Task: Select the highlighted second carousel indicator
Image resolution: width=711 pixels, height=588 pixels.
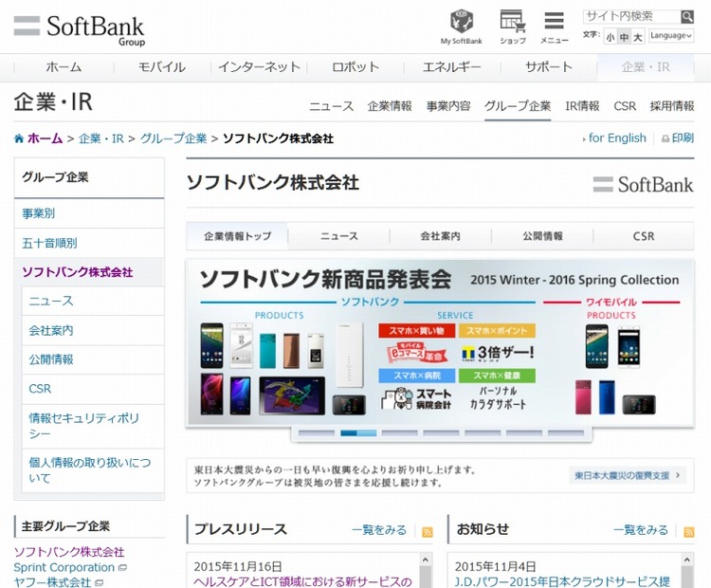Action: tap(358, 433)
